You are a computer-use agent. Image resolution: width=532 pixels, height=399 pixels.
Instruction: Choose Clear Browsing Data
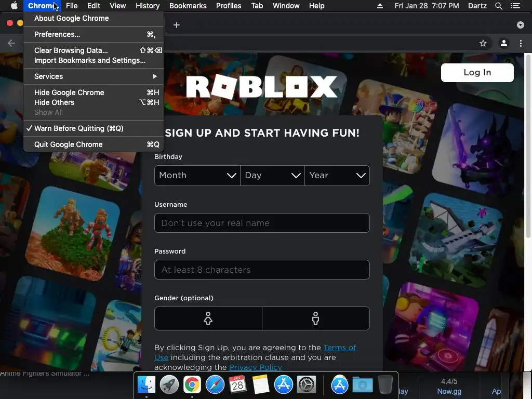tap(94, 50)
